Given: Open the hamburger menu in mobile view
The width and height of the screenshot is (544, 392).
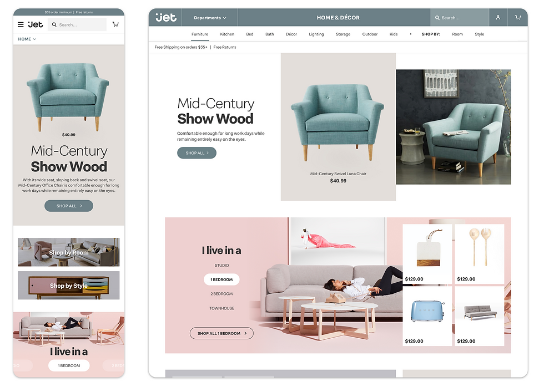Looking at the screenshot, I should coord(21,24).
